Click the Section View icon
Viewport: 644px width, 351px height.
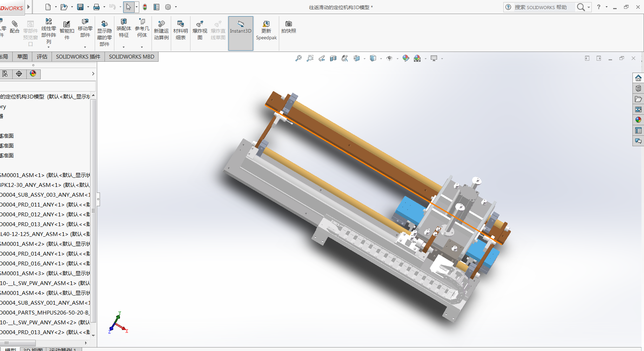tap(333, 58)
